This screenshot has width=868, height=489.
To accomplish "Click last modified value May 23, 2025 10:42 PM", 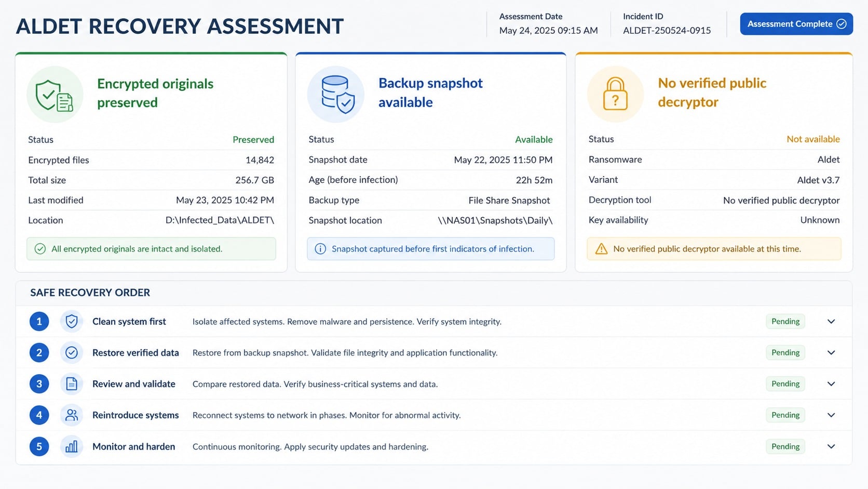I will click(225, 201).
